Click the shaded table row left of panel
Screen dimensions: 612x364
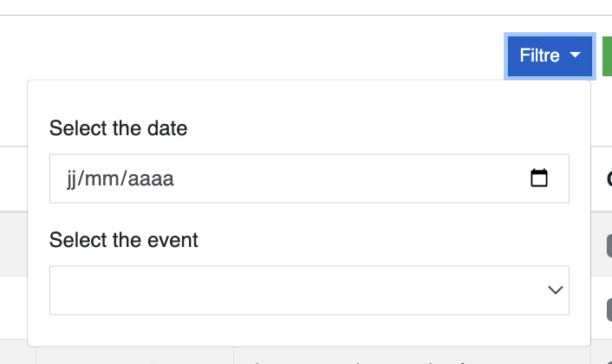[x=14, y=244]
